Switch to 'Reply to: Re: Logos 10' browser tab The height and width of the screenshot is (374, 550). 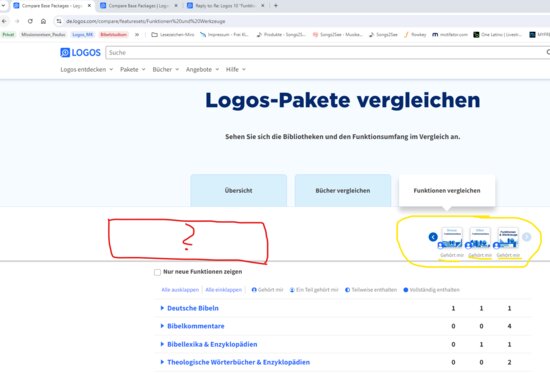(226, 6)
